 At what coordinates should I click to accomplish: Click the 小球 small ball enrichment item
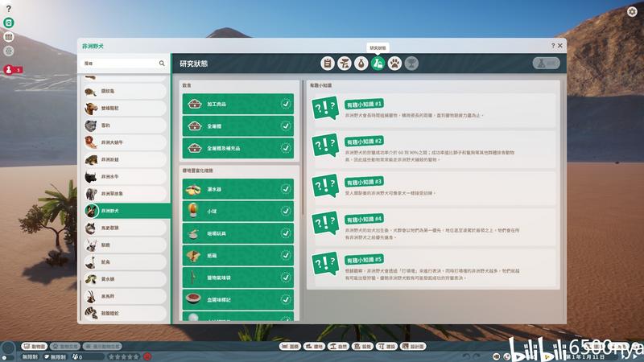click(x=237, y=212)
